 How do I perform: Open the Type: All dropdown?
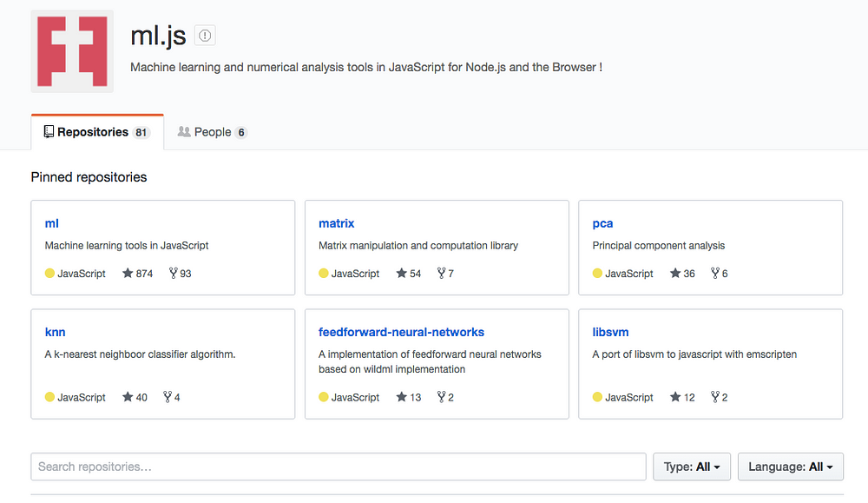coord(692,467)
